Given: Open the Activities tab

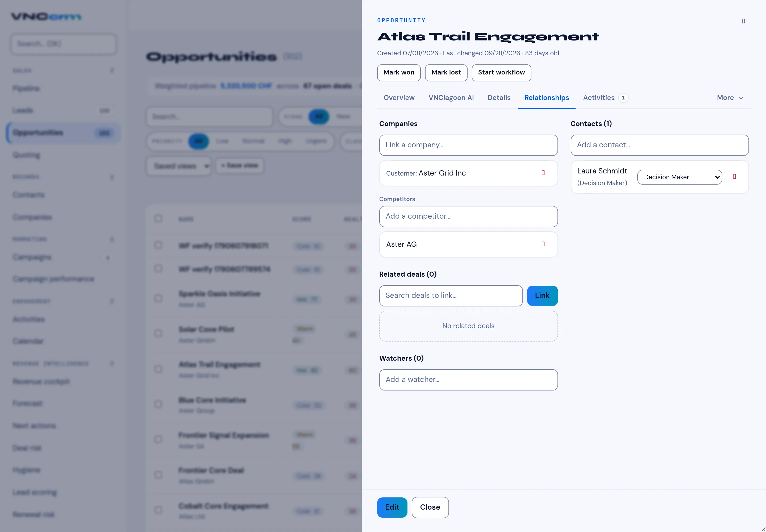Looking at the screenshot, I should point(605,98).
